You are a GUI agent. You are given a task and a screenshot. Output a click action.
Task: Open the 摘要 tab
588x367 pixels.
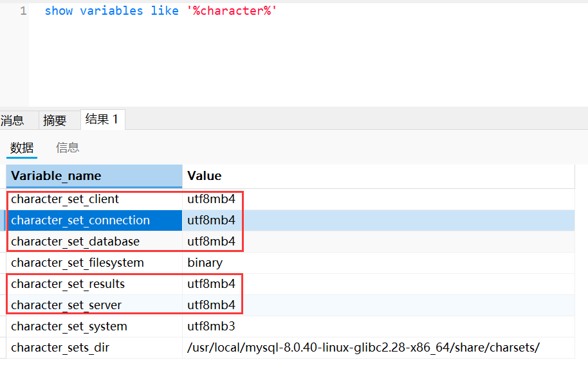click(x=55, y=120)
